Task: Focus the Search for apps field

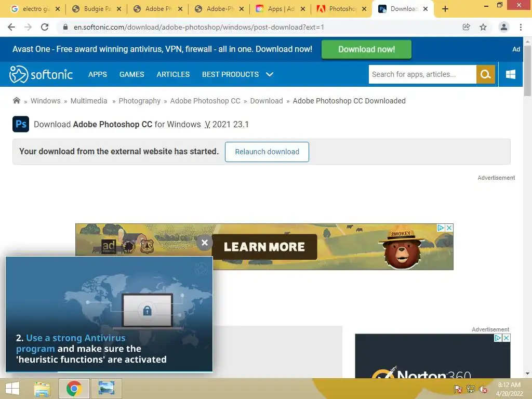Action: (x=422, y=74)
